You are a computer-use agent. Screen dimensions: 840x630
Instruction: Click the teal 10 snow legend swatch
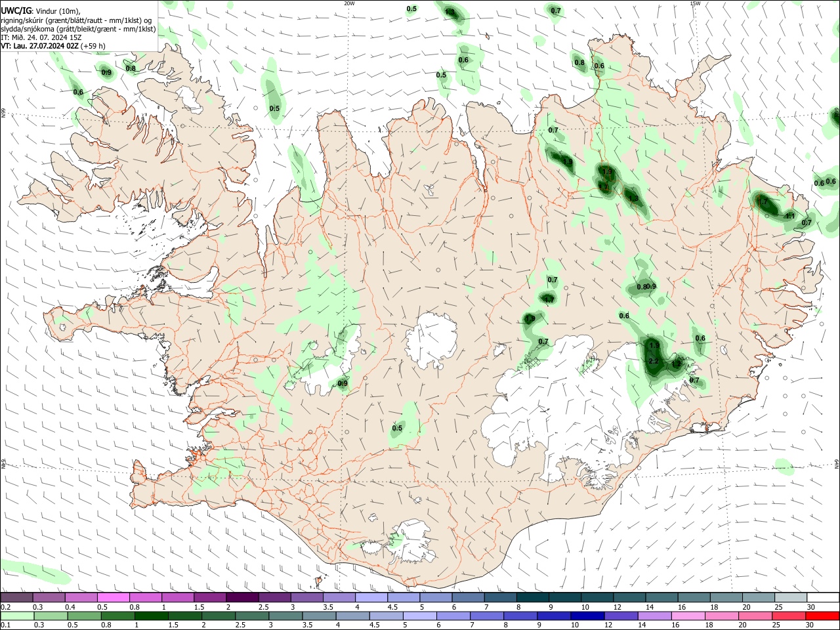pyautogui.click(x=597, y=597)
